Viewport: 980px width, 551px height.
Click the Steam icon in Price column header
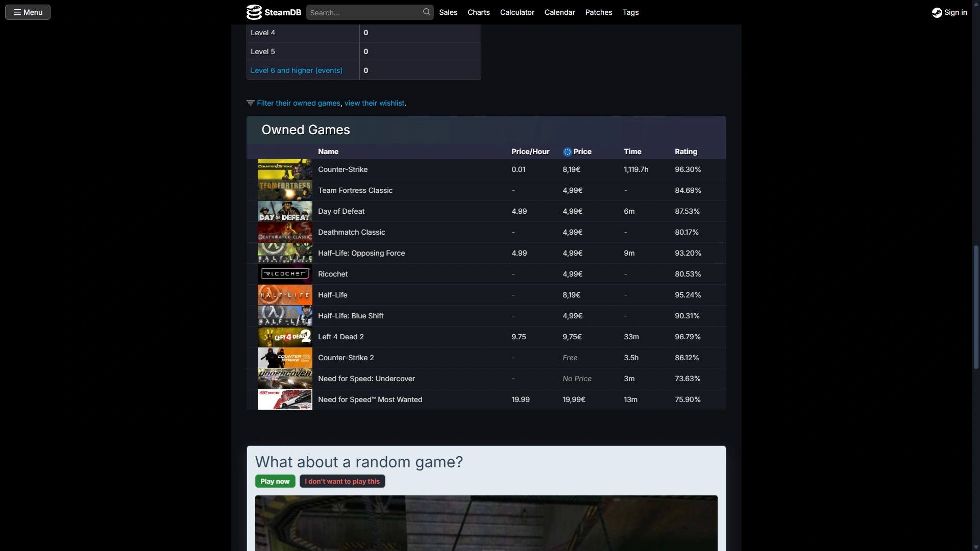click(x=567, y=152)
